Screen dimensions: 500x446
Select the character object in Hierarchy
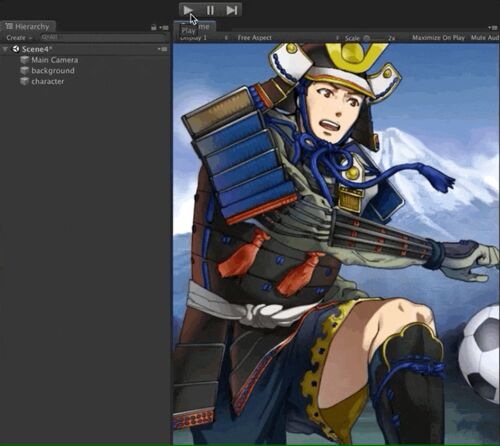point(48,81)
